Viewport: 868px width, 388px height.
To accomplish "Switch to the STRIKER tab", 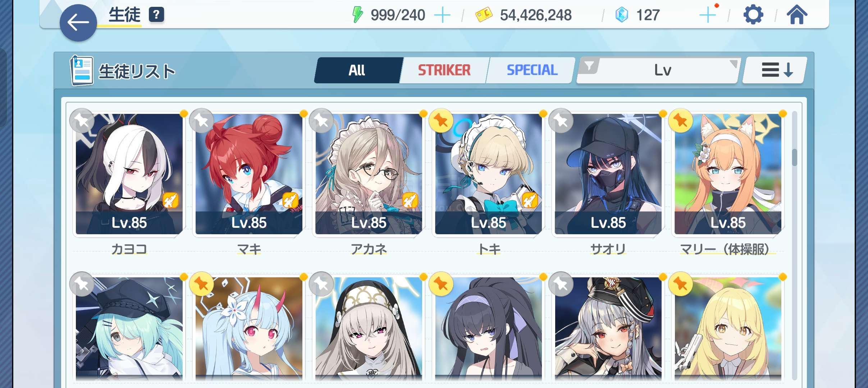I will click(444, 70).
